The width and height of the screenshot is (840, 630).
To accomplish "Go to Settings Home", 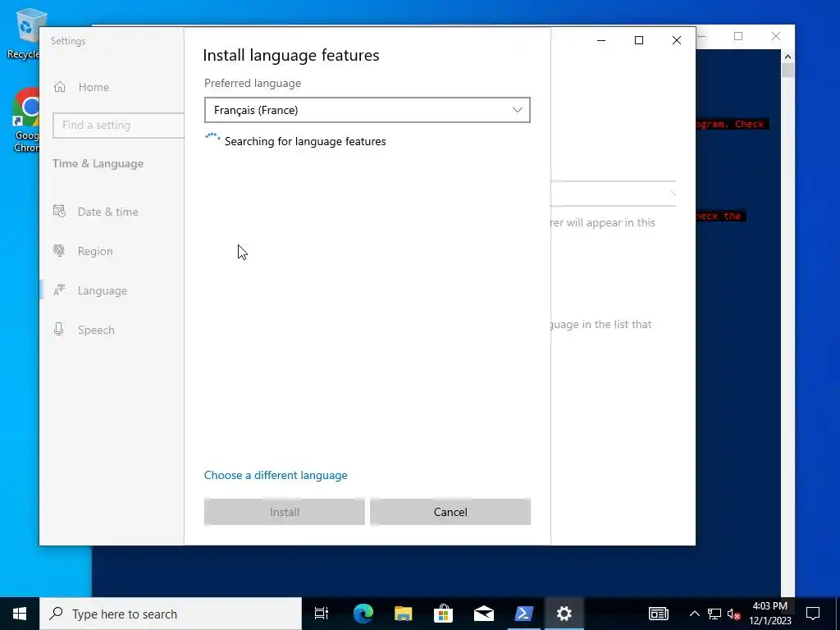I will (x=94, y=87).
